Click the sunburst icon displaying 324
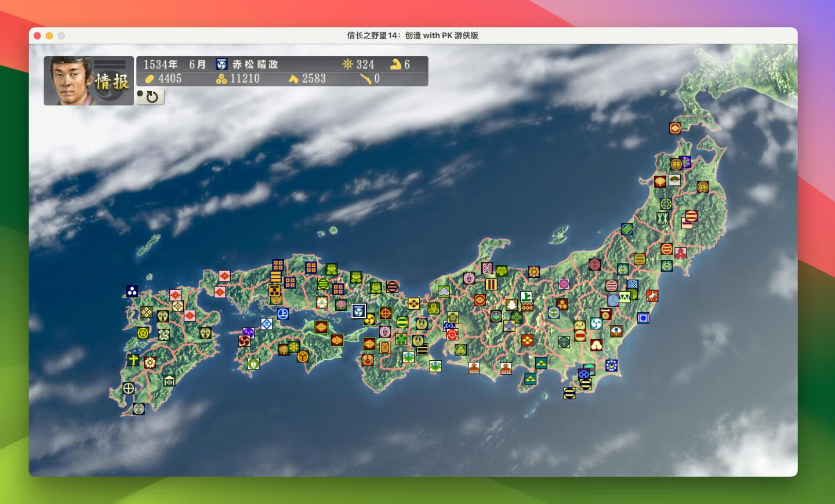The height and width of the screenshot is (504, 835). [347, 64]
